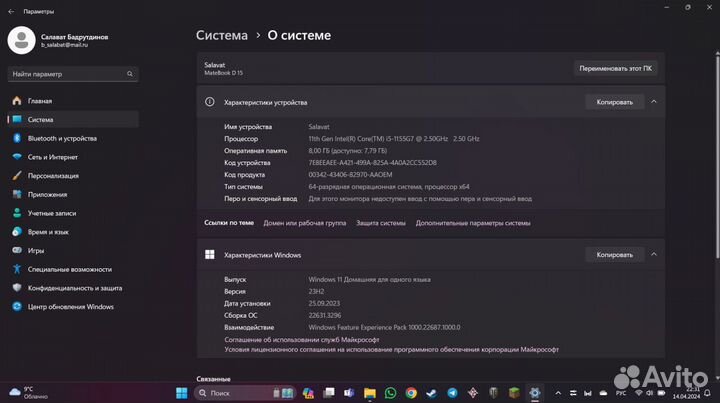This screenshot has height=403, width=720.
Task: Click the processor value '11th Gen Intel(R) Core(TM) i5-1155G7'
Action: point(394,139)
